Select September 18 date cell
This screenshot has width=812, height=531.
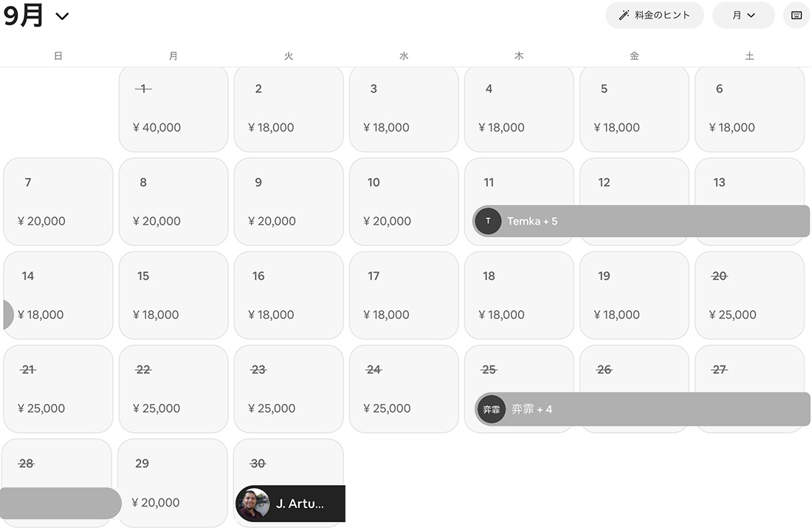pos(519,295)
